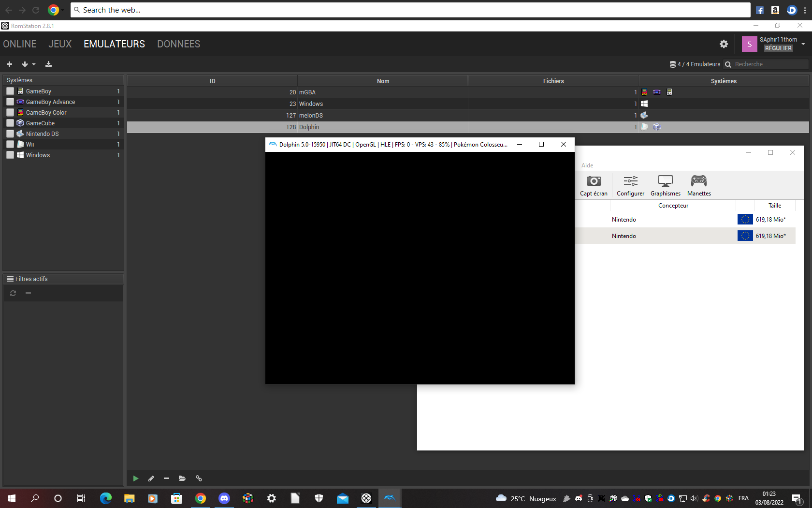Open File Explorer from taskbar

tap(129, 498)
